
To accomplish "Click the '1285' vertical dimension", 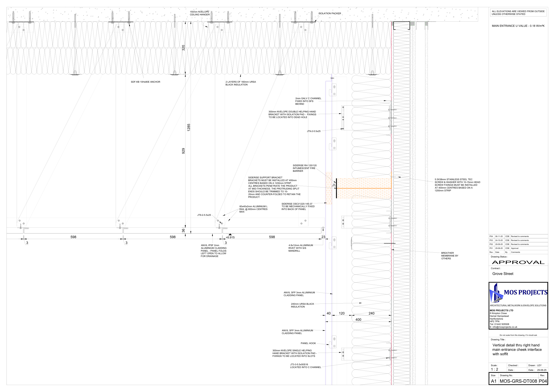I will coord(188,127).
